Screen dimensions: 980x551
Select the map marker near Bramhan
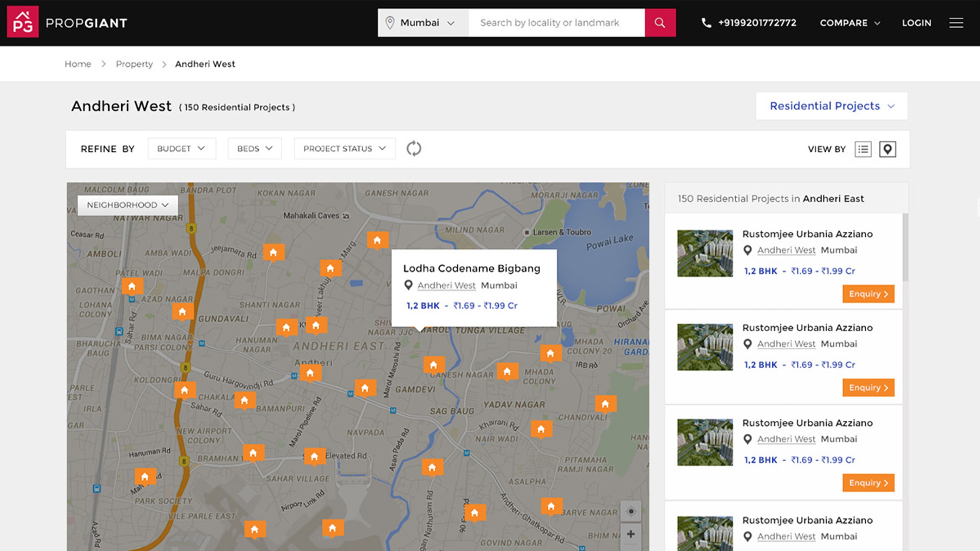coord(253,453)
